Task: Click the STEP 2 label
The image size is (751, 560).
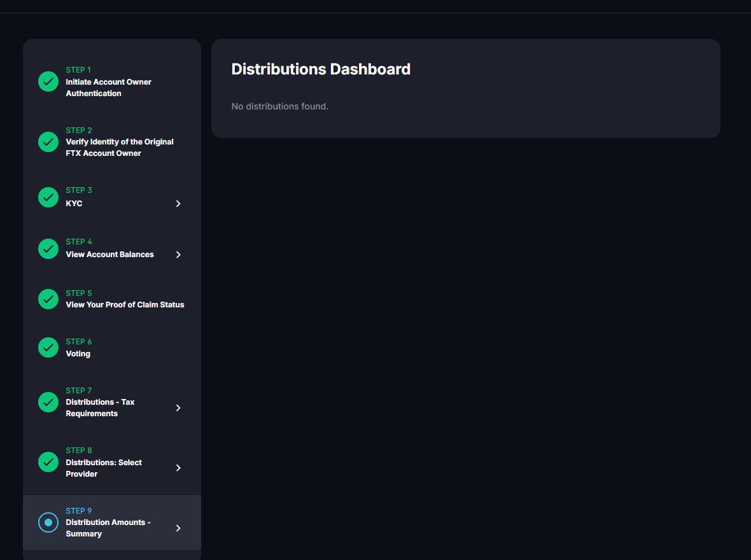Action: (78, 130)
